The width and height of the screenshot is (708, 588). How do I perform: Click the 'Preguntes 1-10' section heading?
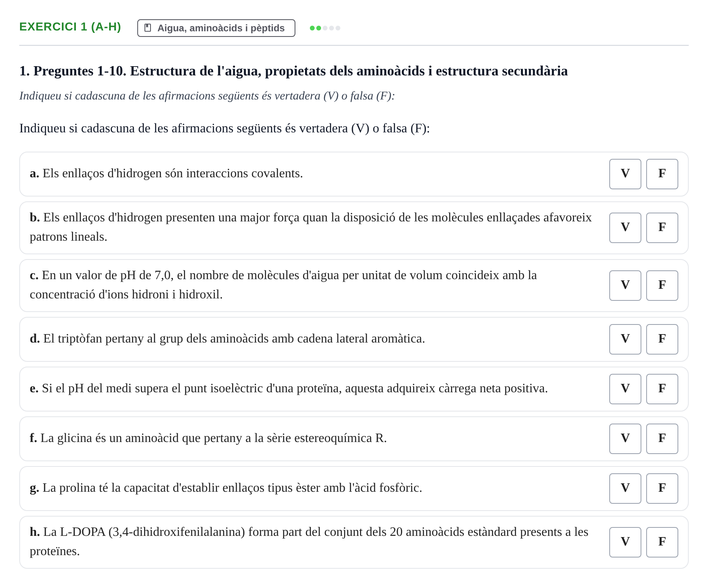coord(293,71)
